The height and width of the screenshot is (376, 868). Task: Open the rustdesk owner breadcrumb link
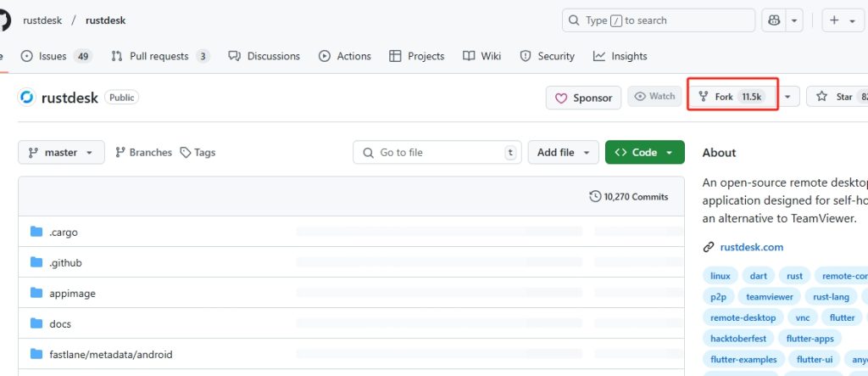[42, 20]
